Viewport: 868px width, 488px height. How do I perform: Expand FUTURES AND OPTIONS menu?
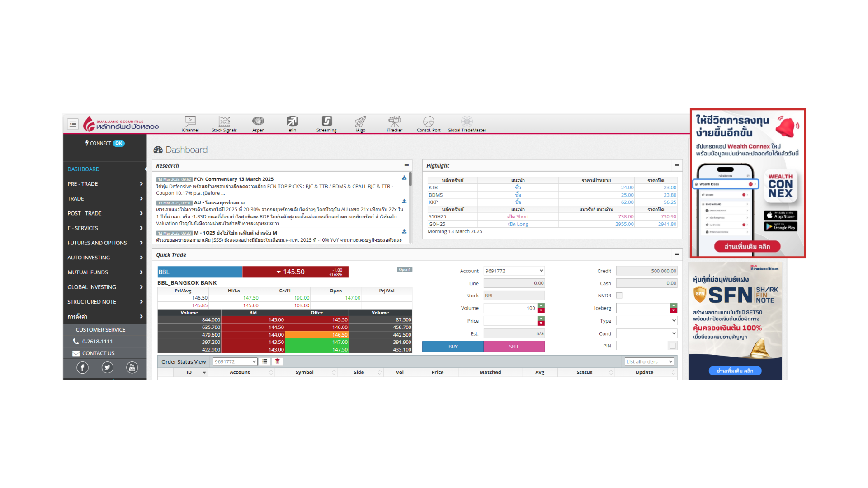tap(105, 243)
